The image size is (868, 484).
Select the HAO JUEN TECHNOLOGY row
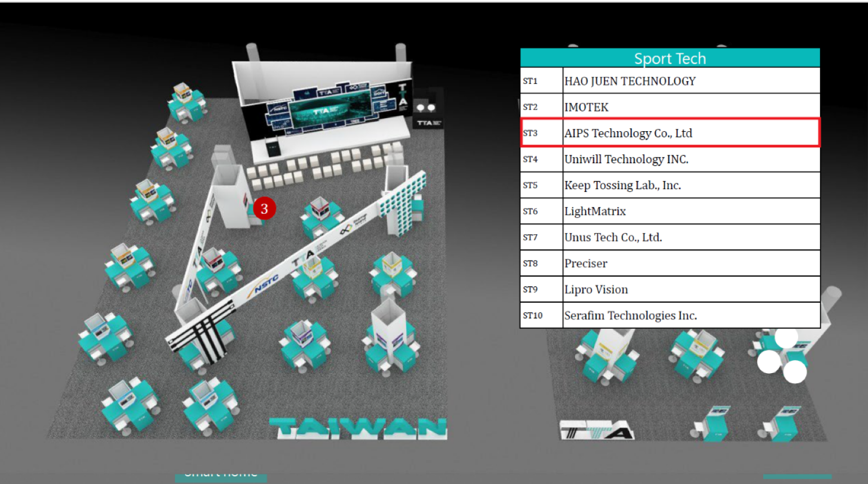670,81
